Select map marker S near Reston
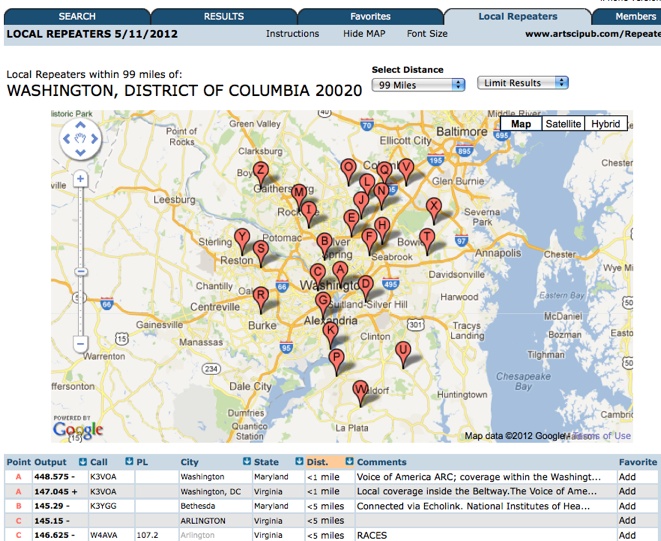 coord(261,252)
